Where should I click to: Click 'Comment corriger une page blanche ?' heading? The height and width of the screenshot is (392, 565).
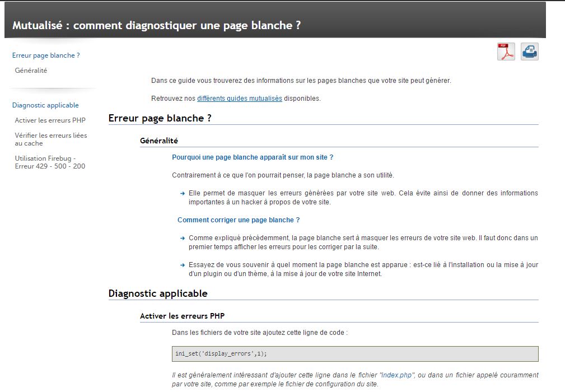(x=239, y=220)
